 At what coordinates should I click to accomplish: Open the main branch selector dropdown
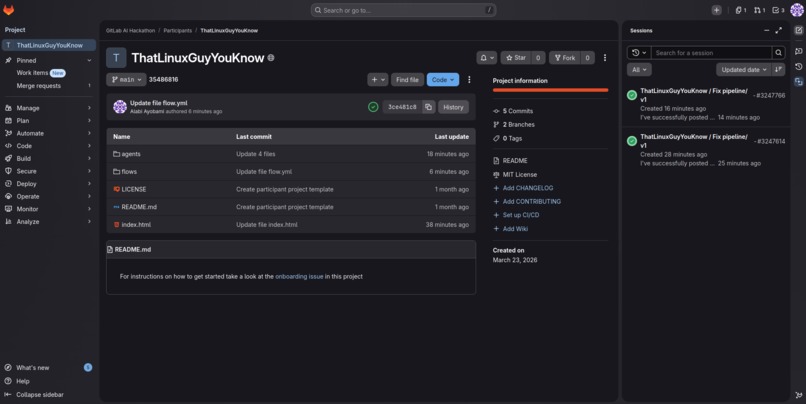[x=126, y=80]
